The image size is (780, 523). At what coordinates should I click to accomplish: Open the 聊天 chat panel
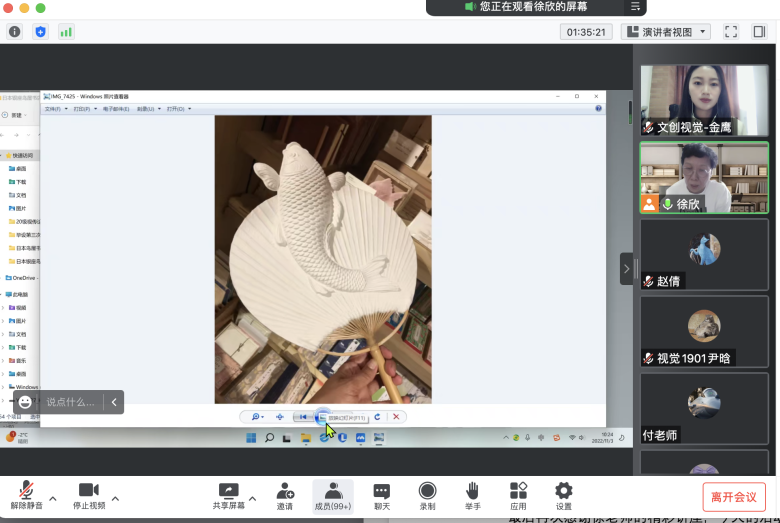pyautogui.click(x=382, y=496)
